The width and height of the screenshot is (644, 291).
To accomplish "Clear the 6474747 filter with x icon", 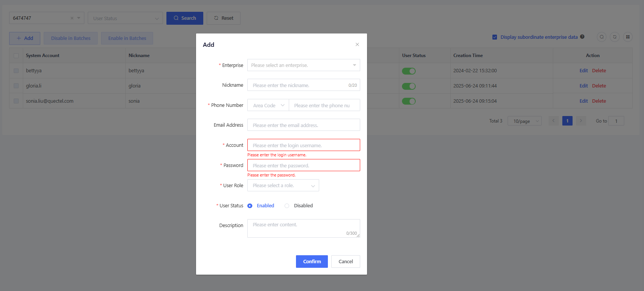I will click(x=72, y=18).
